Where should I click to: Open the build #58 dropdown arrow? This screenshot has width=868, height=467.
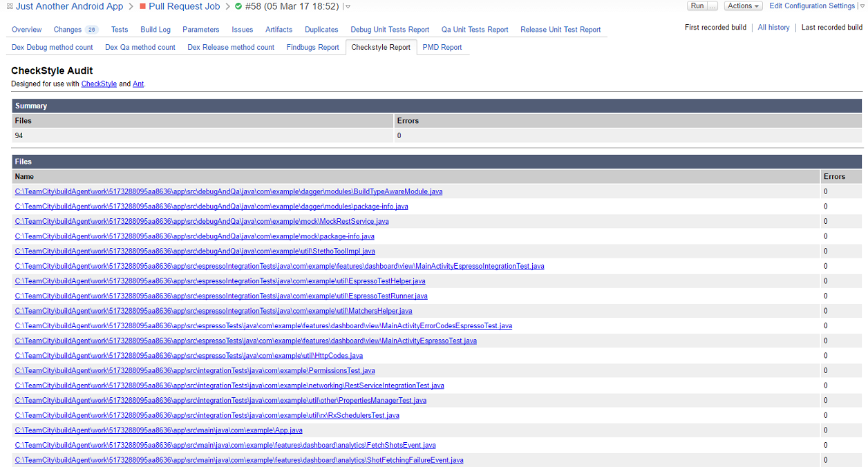pos(347,6)
